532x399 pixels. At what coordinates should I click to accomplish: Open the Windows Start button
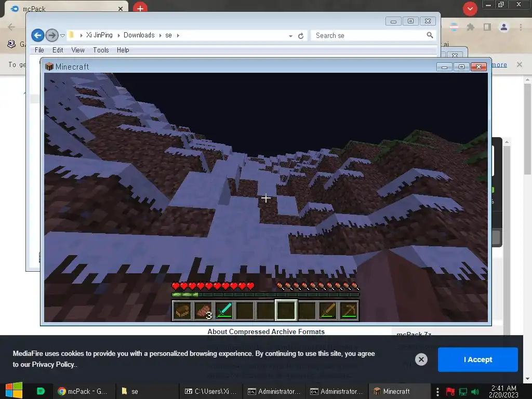pyautogui.click(x=14, y=391)
